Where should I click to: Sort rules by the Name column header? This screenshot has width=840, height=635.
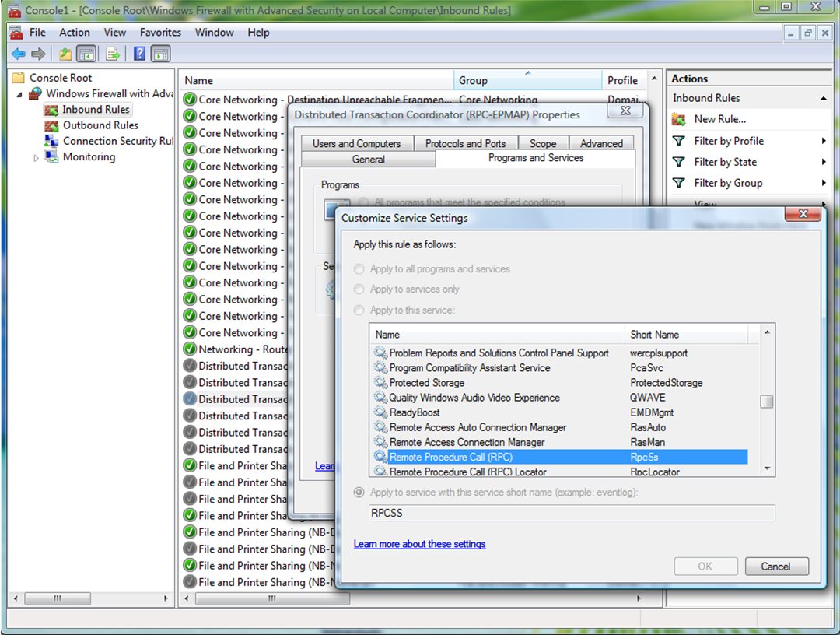click(x=316, y=80)
